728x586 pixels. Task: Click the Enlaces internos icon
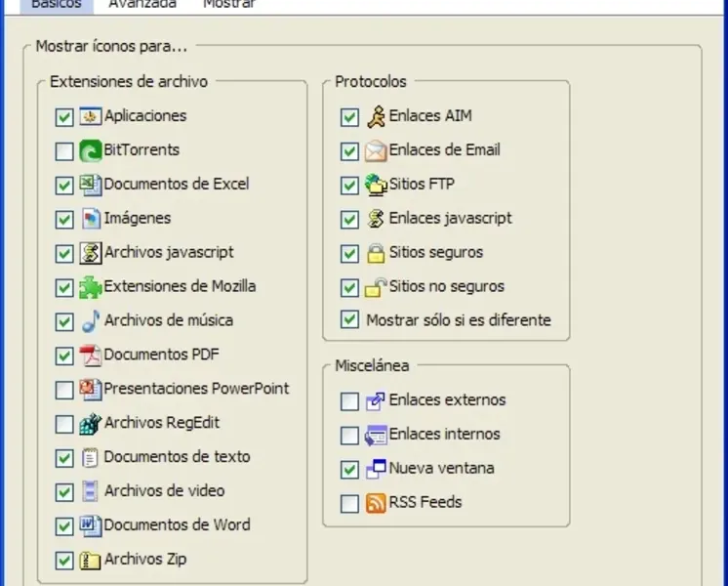[x=376, y=435]
